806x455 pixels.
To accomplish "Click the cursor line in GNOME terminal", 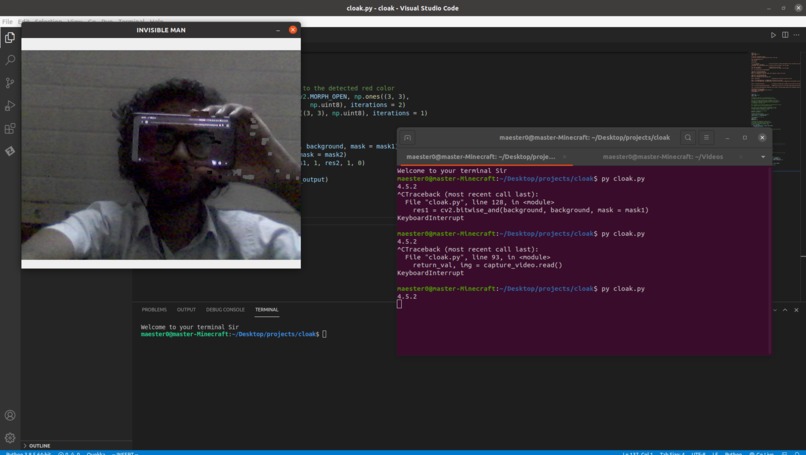I will click(399, 304).
